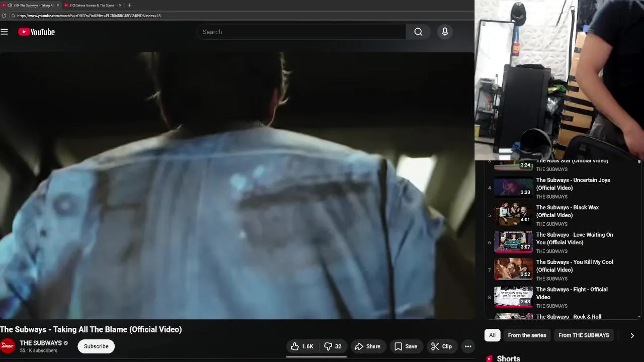Image resolution: width=644 pixels, height=362 pixels.
Task: Open the YouTube hamburger guide menu
Action: (5, 32)
